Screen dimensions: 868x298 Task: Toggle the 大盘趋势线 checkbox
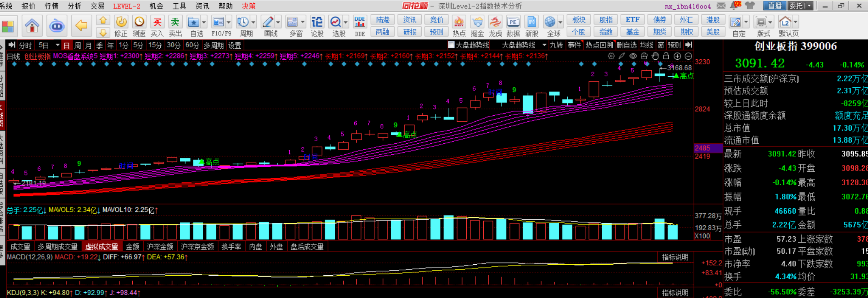click(451, 45)
